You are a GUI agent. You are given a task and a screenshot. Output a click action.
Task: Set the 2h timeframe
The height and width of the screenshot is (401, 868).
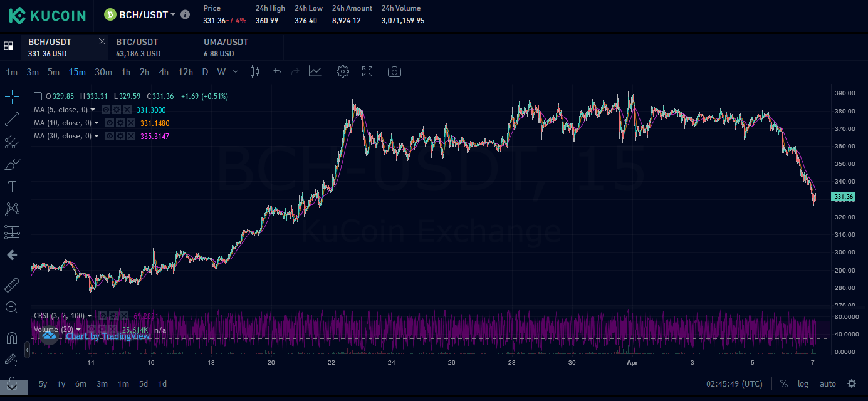point(145,72)
